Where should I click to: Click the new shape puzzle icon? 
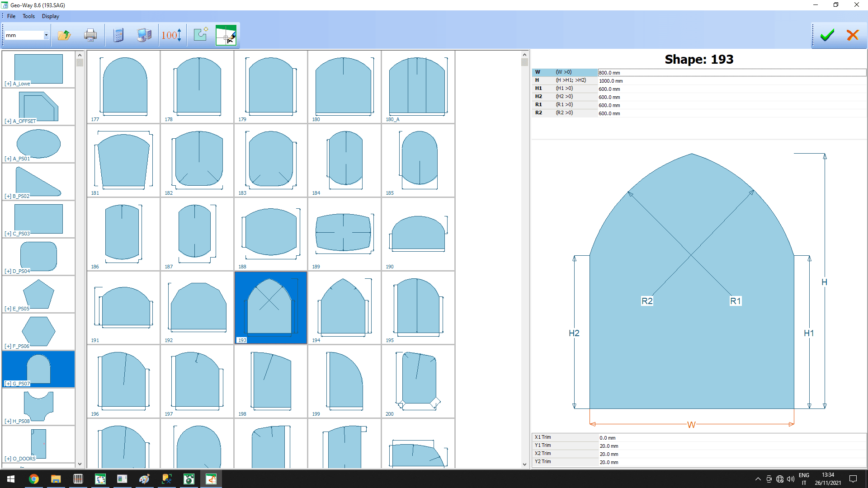click(200, 35)
